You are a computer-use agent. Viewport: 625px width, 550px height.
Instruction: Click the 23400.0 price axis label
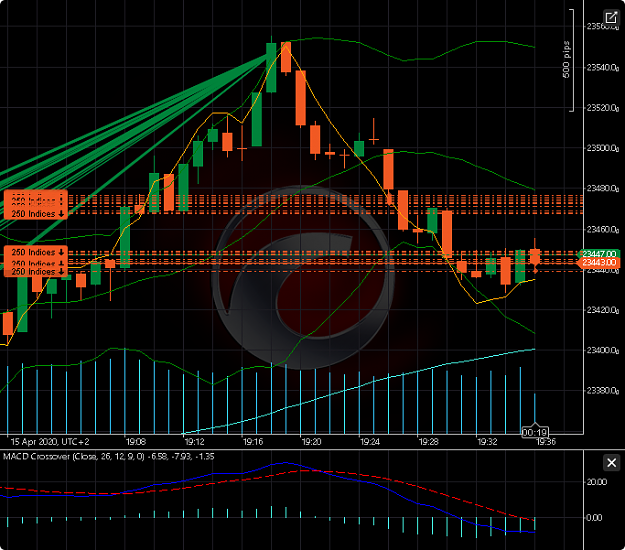603,350
